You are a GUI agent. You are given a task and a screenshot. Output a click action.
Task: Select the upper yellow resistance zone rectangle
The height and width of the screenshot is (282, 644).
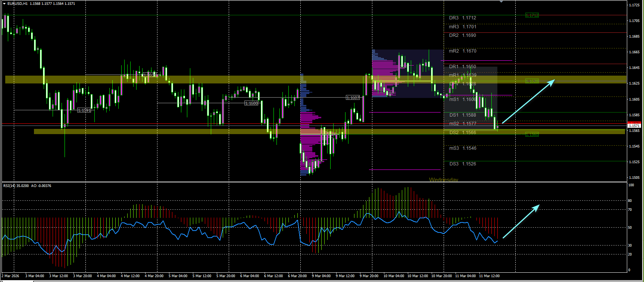(316, 80)
